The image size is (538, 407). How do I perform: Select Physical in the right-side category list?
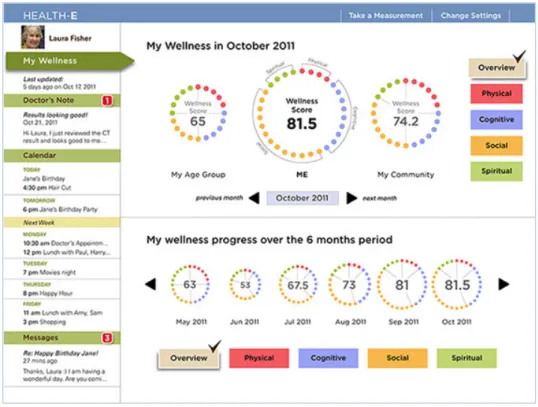coord(496,94)
